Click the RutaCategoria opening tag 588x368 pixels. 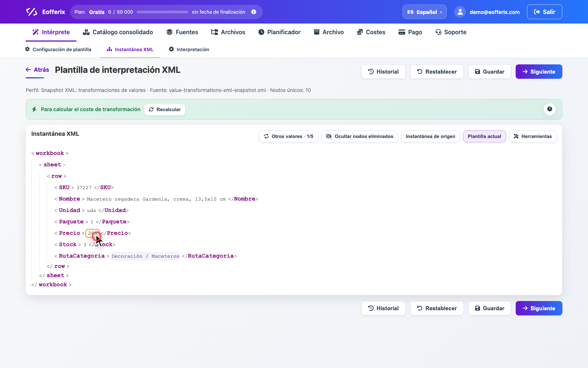click(82, 256)
